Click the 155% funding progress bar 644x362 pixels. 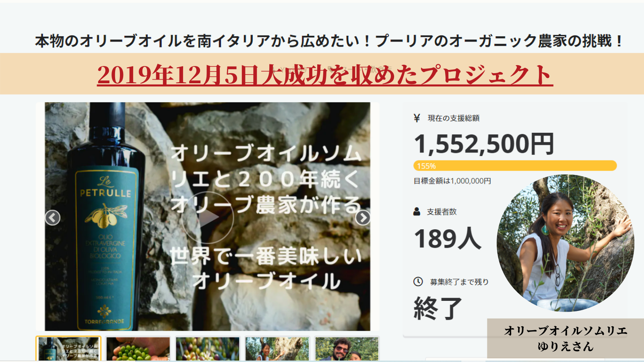[x=515, y=166]
